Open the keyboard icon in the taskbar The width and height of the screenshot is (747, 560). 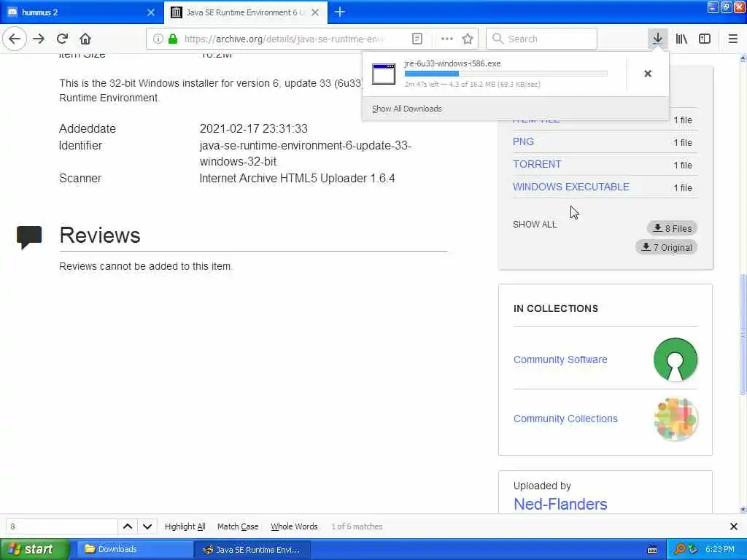[652, 550]
